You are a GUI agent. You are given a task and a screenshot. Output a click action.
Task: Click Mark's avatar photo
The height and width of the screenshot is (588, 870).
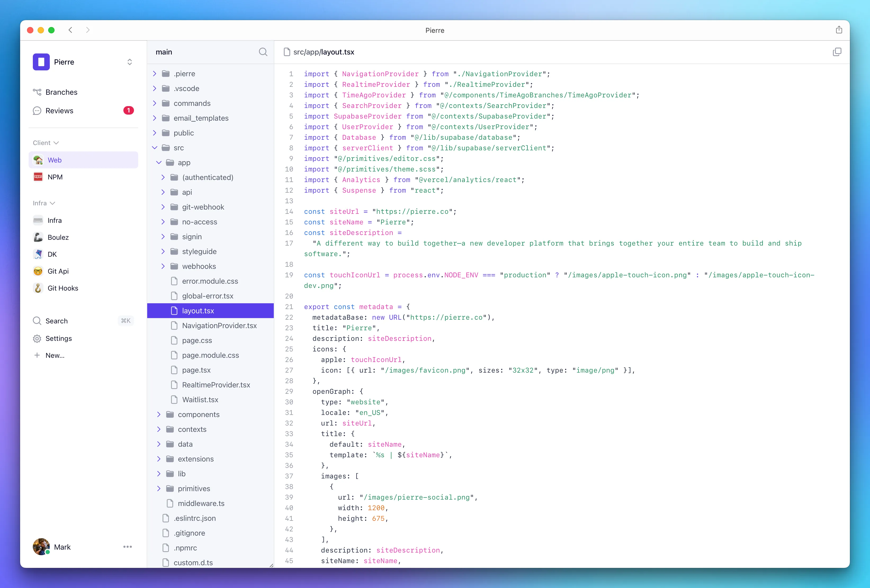(41, 546)
